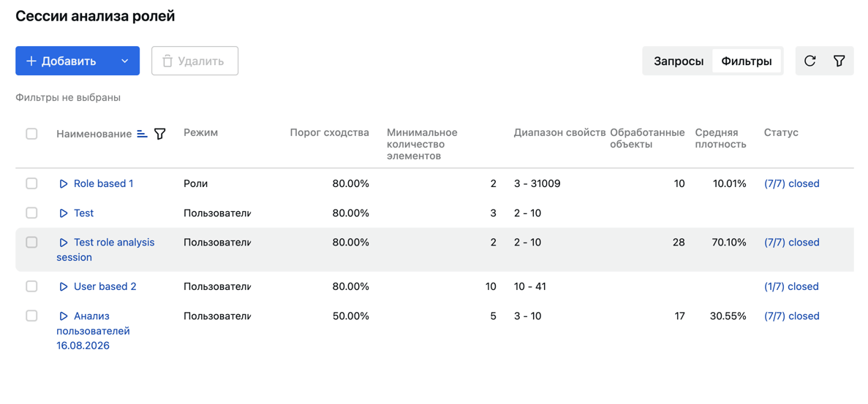This screenshot has height=404, width=868.
Task: Switch to the Запросы tab
Action: coord(679,61)
